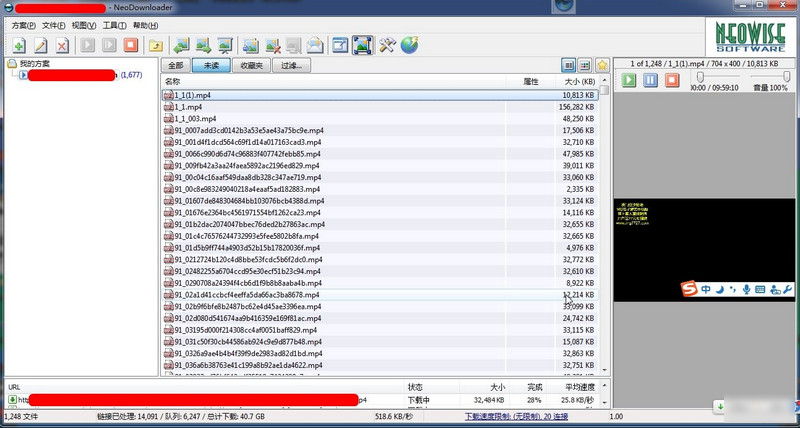Select the file starting 91_03195d000f
800x428 pixels.
380,330
